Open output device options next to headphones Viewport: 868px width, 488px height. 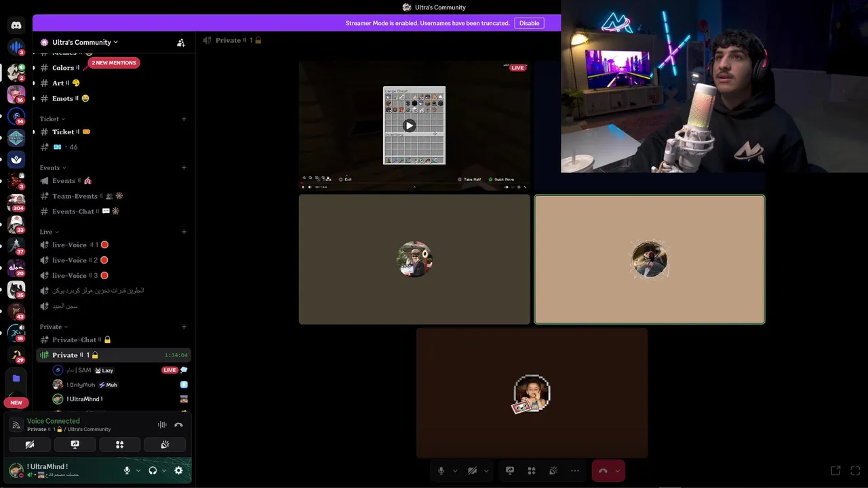(x=164, y=470)
